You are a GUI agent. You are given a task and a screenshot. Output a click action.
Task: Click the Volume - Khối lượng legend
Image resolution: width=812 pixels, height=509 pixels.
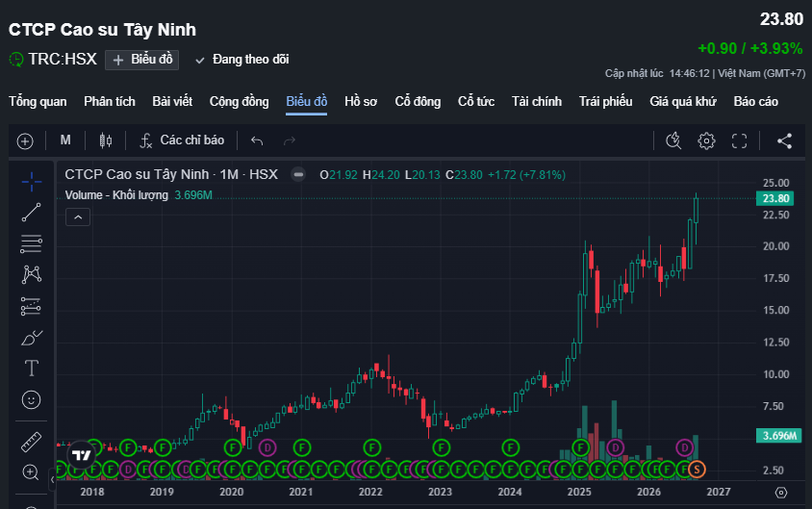[x=116, y=195]
